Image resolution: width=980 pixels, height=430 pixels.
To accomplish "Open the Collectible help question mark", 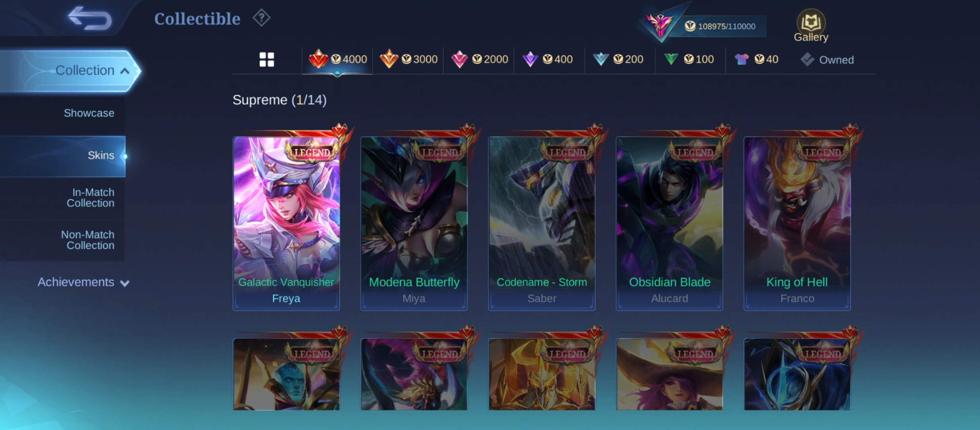I will tap(262, 18).
